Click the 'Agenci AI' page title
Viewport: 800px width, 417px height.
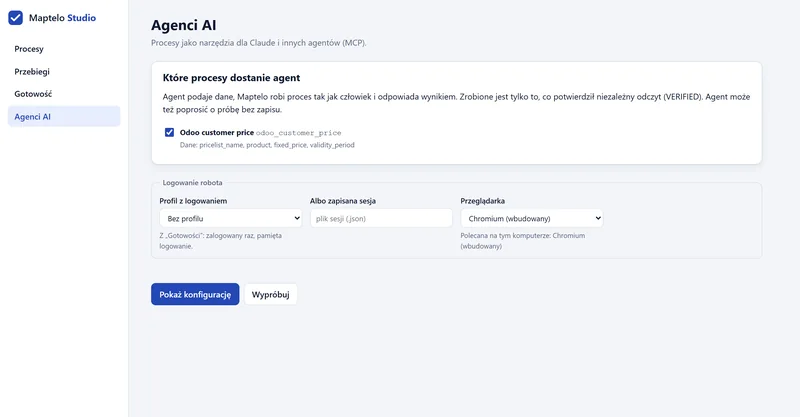[184, 25]
